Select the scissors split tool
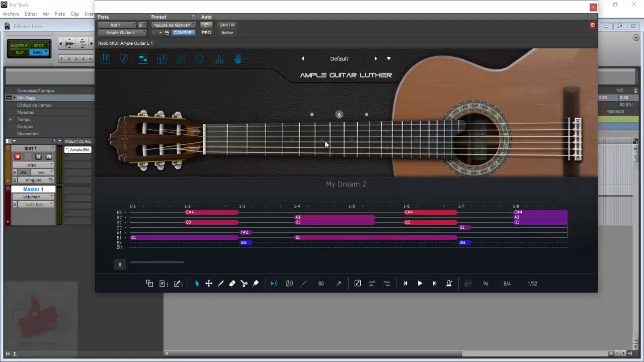Screen dimensions: 644x362 click(244, 284)
